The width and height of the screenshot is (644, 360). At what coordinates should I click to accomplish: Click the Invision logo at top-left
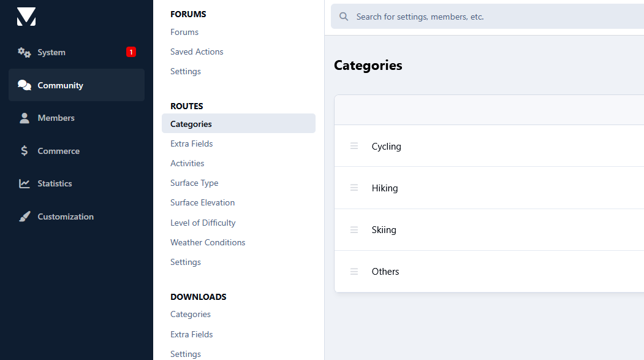click(x=26, y=17)
